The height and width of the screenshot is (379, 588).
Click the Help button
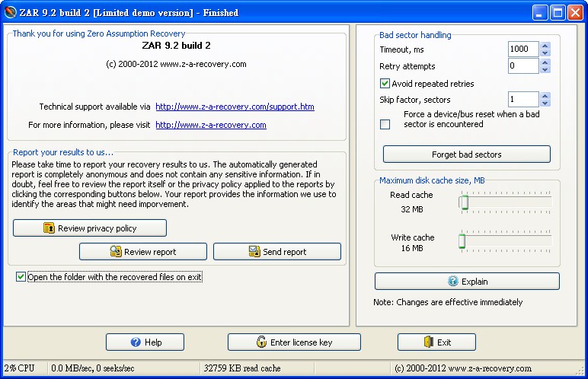click(x=145, y=342)
